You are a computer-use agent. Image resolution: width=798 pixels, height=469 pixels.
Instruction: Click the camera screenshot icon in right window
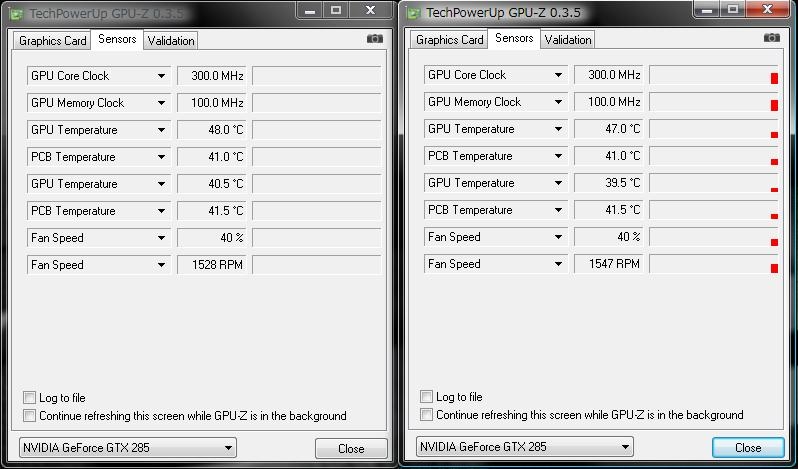click(x=772, y=38)
